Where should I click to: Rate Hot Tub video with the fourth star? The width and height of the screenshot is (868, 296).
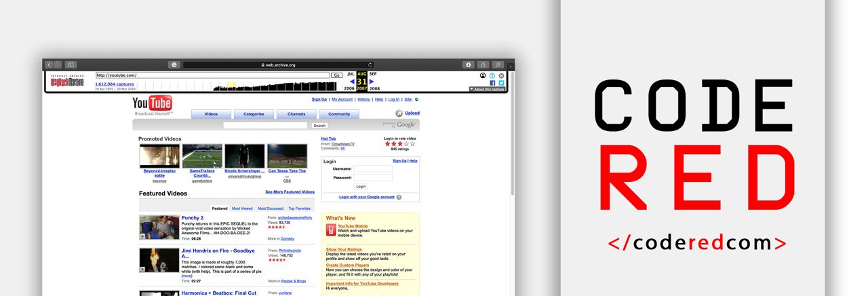pos(406,144)
